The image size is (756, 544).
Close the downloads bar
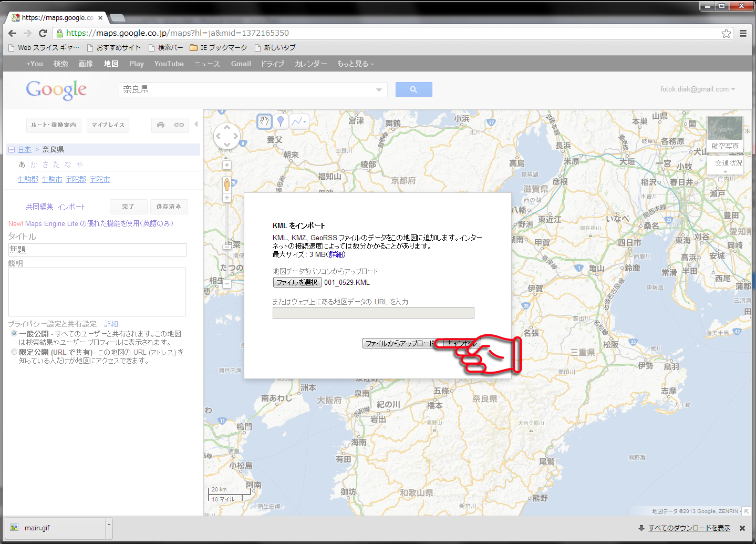[x=742, y=528]
